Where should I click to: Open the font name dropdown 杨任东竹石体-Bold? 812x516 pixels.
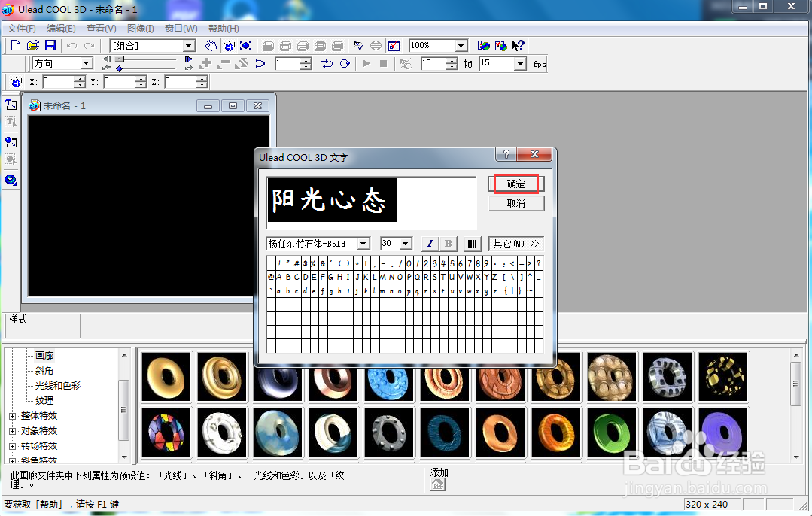click(363, 244)
